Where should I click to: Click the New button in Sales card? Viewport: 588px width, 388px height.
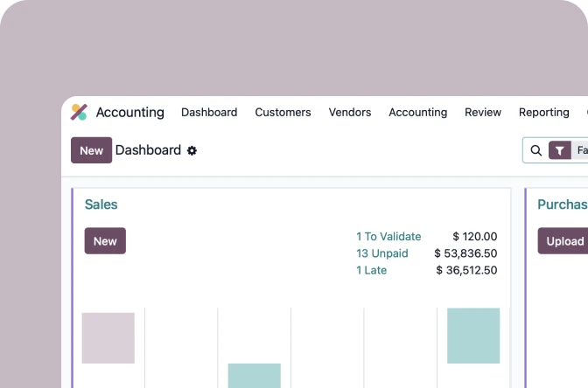click(105, 241)
